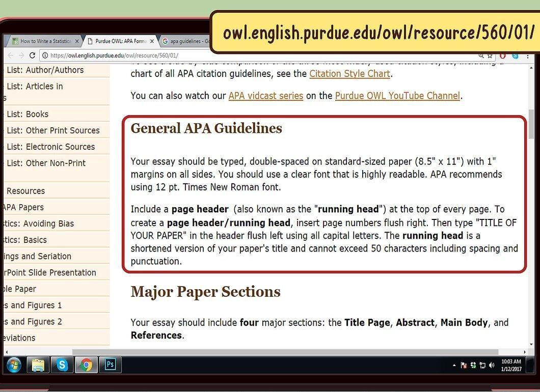The height and width of the screenshot is (392, 540).
Task: Click the Skype extension icon in toolbar
Action: pyautogui.click(x=515, y=56)
